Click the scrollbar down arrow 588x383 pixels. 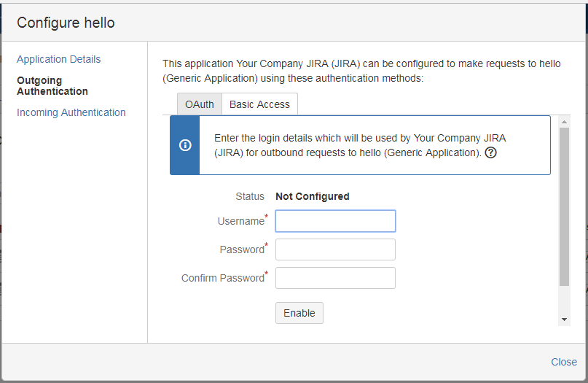point(564,320)
